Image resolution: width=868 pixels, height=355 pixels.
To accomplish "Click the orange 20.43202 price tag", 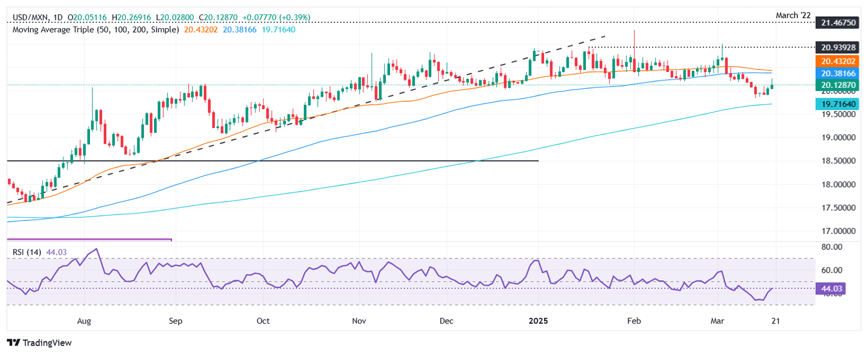I will [x=838, y=62].
